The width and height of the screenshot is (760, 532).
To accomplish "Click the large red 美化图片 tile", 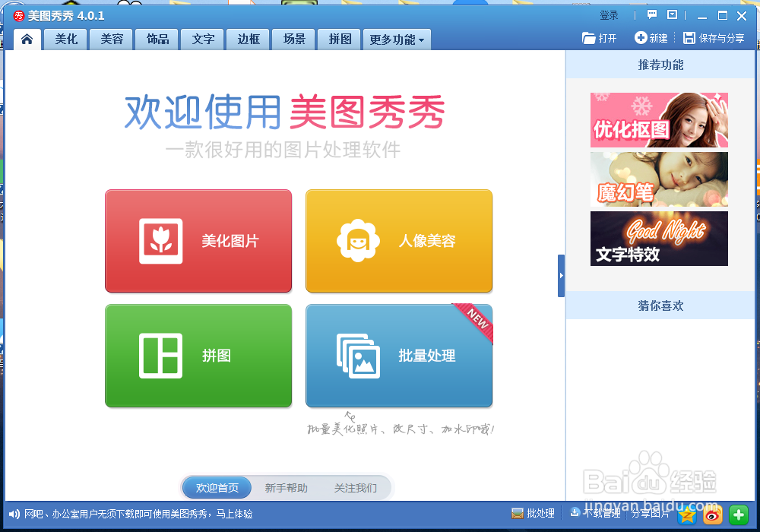I will [x=198, y=241].
